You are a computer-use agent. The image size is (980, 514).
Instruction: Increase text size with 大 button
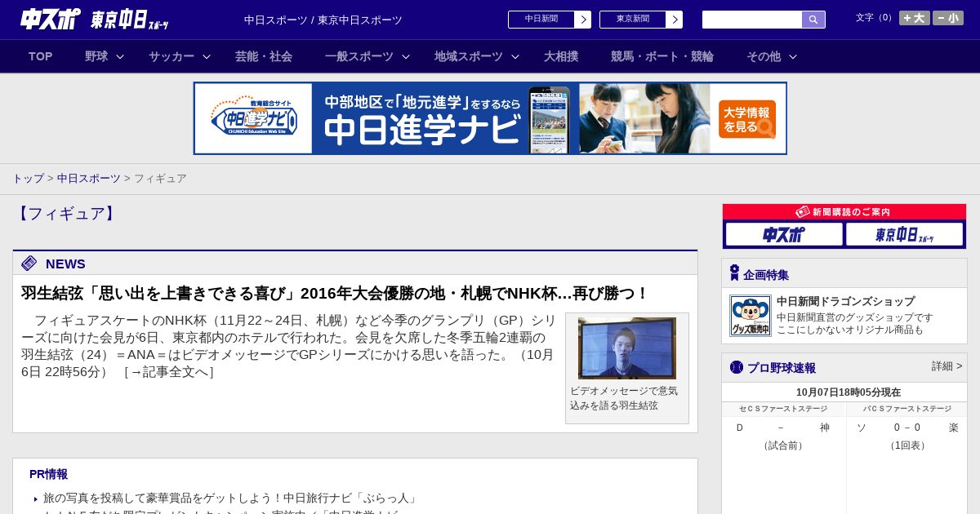915,18
